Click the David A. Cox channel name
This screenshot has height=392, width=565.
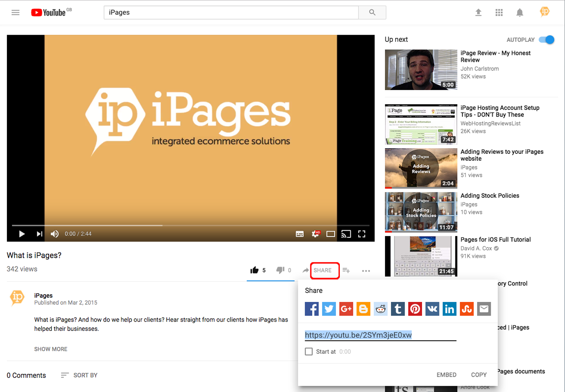476,249
